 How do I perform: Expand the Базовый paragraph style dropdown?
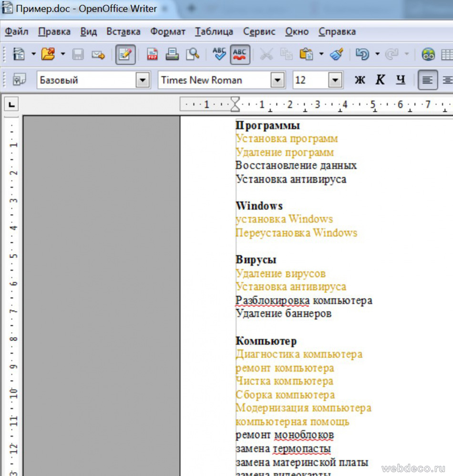click(x=143, y=80)
